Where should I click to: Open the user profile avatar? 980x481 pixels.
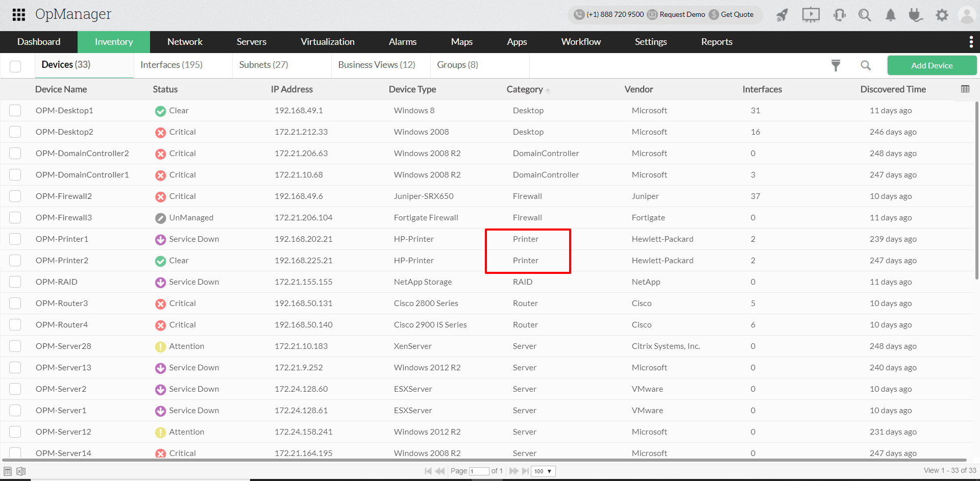[x=967, y=15]
